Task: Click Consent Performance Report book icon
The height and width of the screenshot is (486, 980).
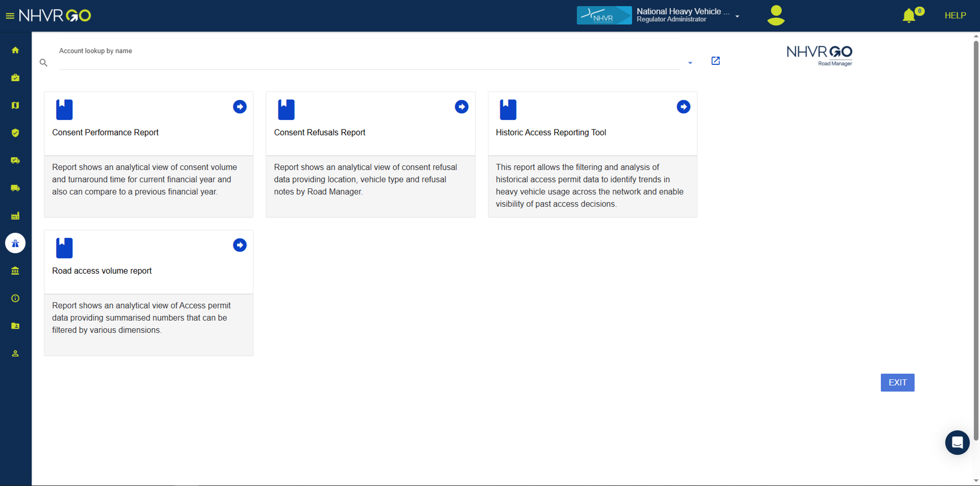Action: point(64,110)
